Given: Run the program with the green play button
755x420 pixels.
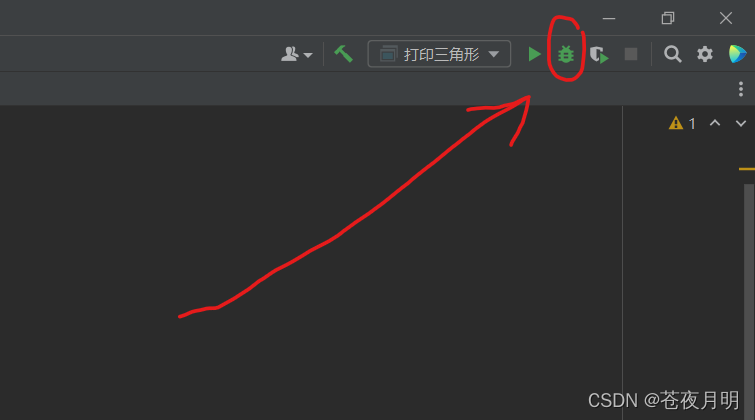Looking at the screenshot, I should 534,54.
